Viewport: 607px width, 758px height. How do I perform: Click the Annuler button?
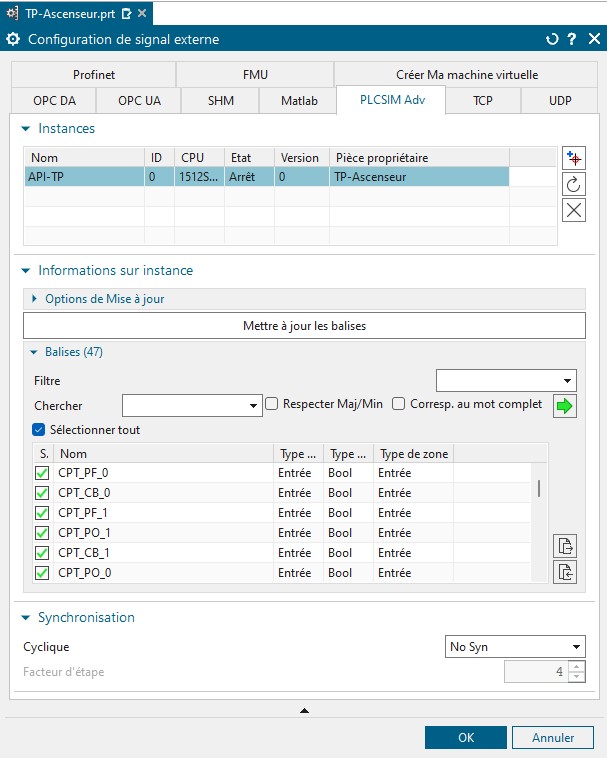553,738
